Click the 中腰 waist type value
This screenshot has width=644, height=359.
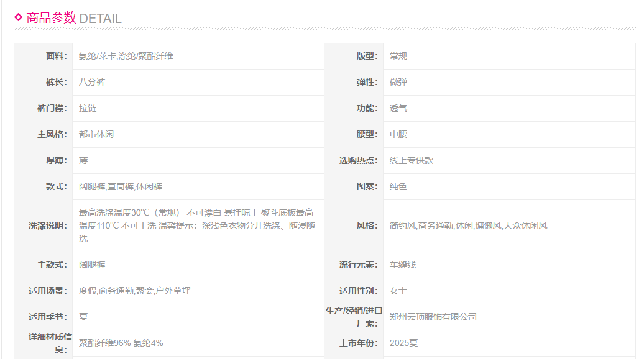pos(398,134)
